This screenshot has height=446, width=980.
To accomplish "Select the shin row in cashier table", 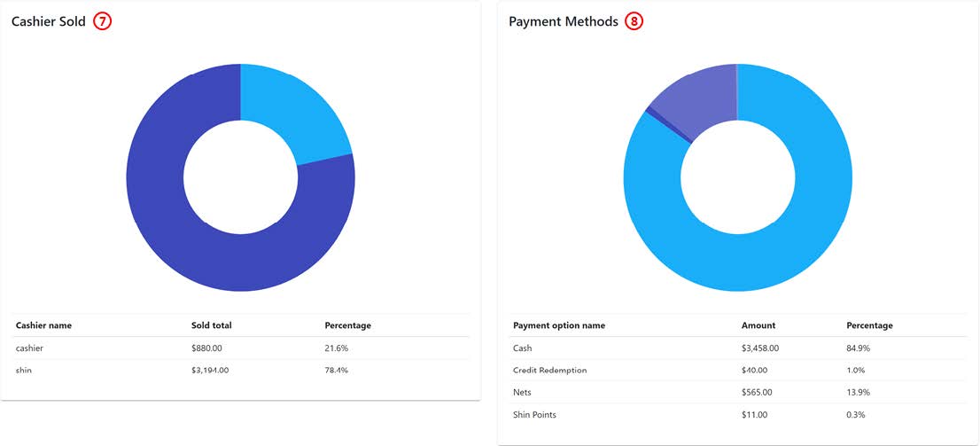I will (x=24, y=370).
